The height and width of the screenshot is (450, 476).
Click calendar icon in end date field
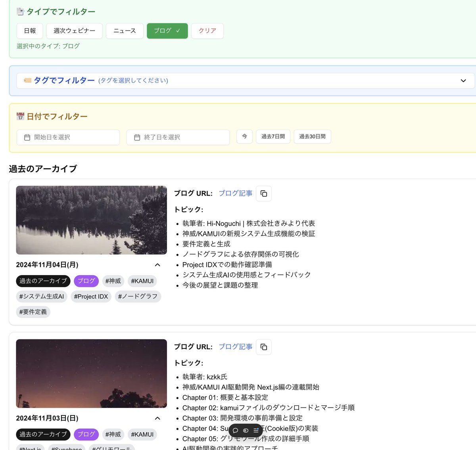pos(137,137)
